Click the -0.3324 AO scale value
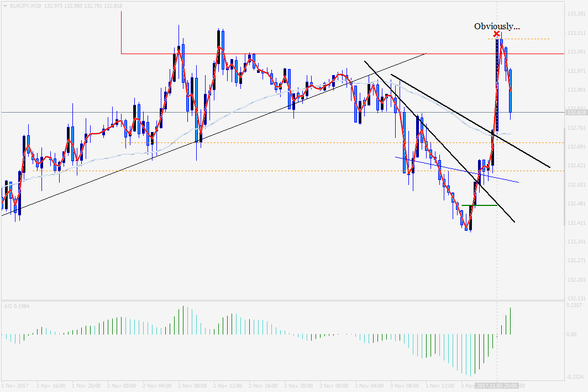Screen dimensions: 588x392 (x=575, y=377)
